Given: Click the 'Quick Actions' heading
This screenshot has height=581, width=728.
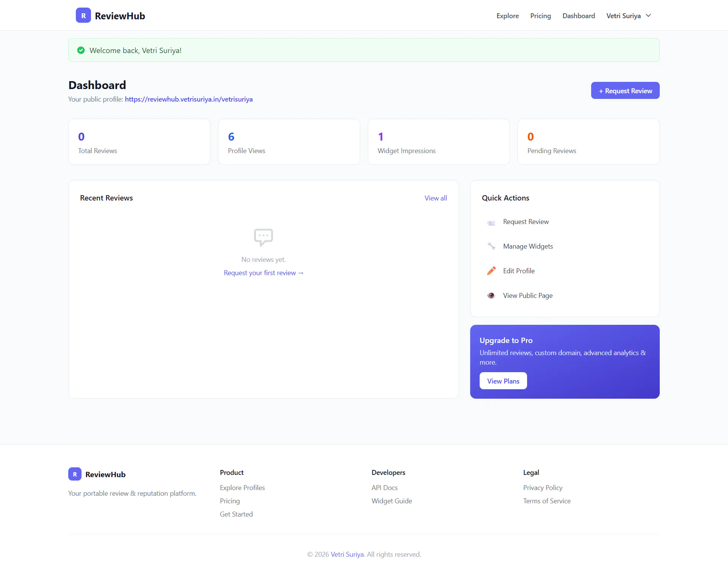Looking at the screenshot, I should (x=505, y=198).
